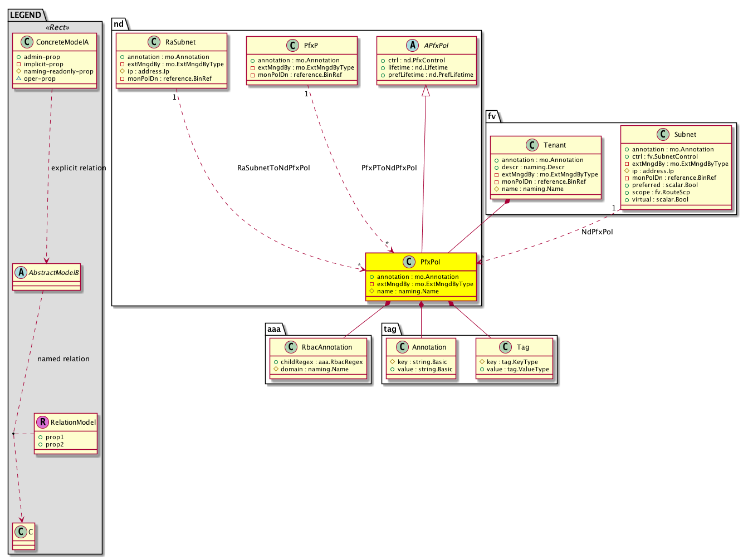
Task: Select the abstract icon beside APfxPol
Action: pos(413,46)
